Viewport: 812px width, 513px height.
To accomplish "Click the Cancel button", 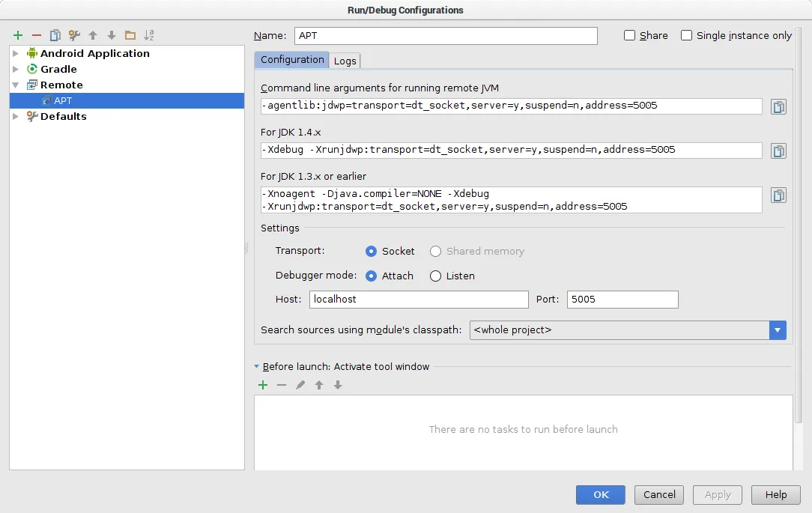I will pos(659,495).
